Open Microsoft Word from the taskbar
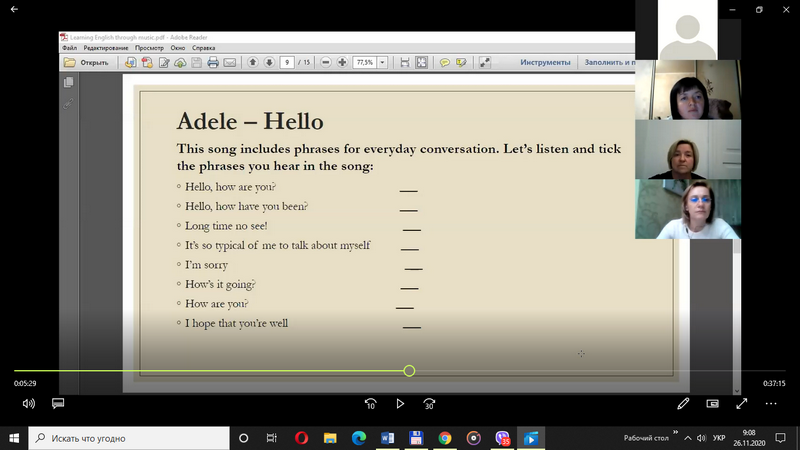The width and height of the screenshot is (800, 450). [387, 438]
